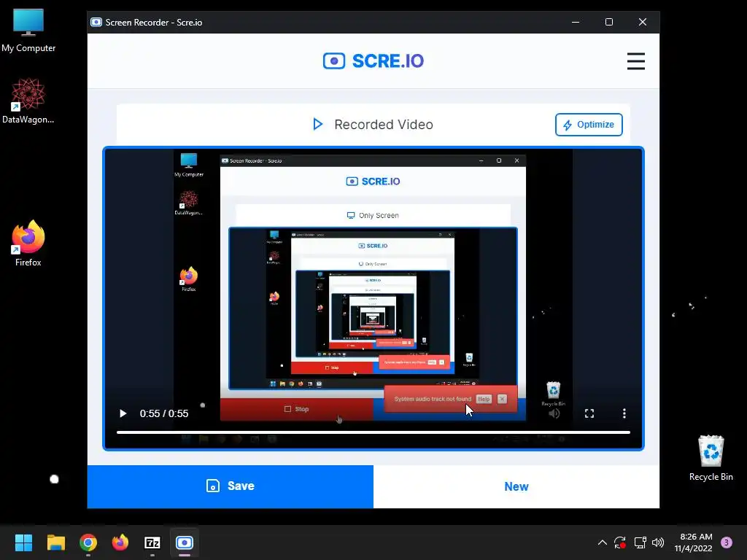Screen dimensions: 747x560
Task: Open the DataWagon desktop shortcut
Action: tap(28, 101)
